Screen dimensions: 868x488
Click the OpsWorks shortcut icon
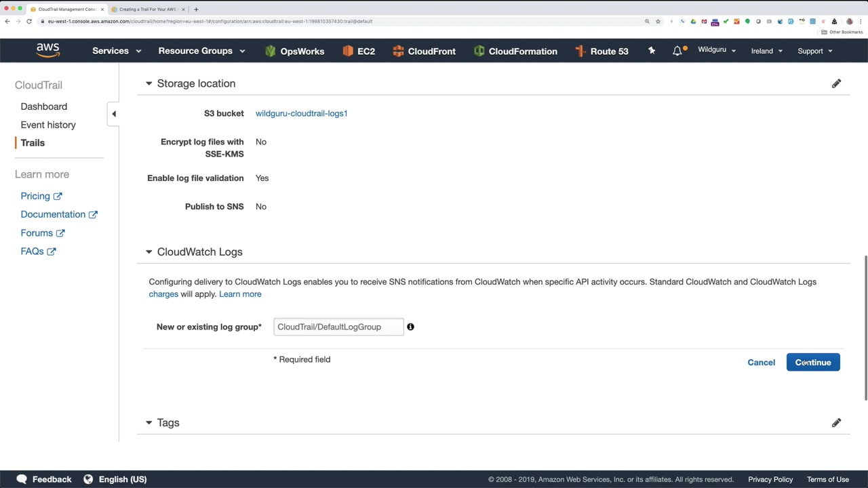coord(271,51)
